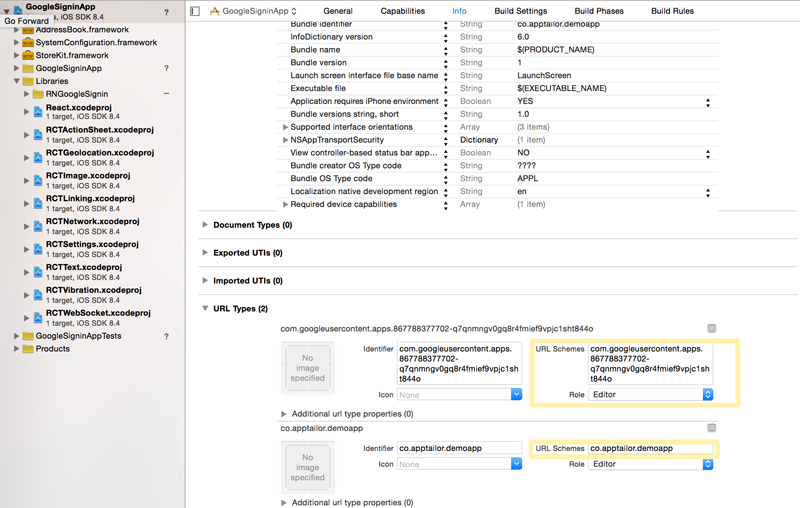800x508 pixels.
Task: Click the RCTText.xcodeproj file icon
Action: [38, 272]
